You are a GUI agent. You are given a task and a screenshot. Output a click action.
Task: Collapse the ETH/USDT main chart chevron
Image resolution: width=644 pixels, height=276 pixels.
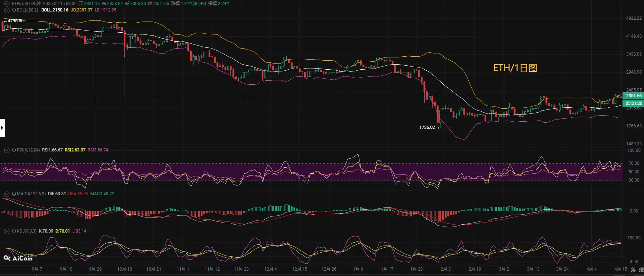click(6, 4)
